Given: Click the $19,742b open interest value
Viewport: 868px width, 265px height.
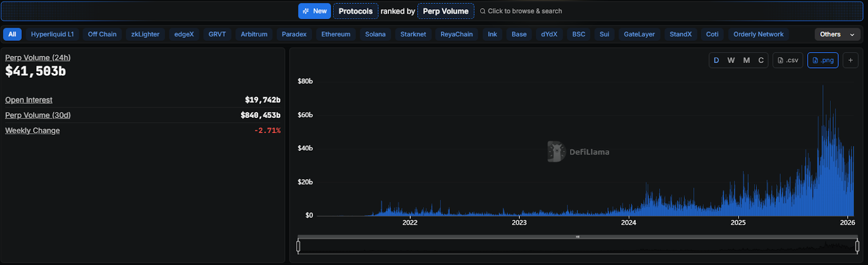Looking at the screenshot, I should 263,100.
